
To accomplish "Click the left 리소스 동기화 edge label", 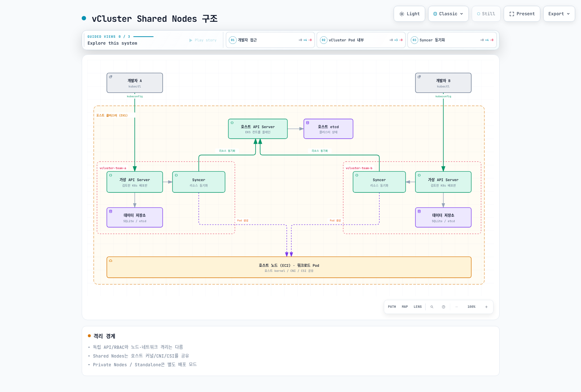I will pos(227,151).
